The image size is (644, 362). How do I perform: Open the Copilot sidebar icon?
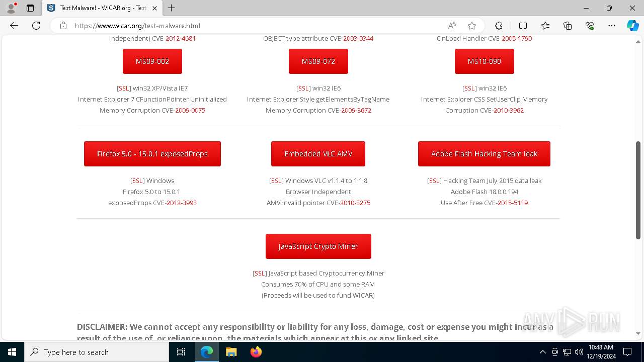(x=632, y=26)
